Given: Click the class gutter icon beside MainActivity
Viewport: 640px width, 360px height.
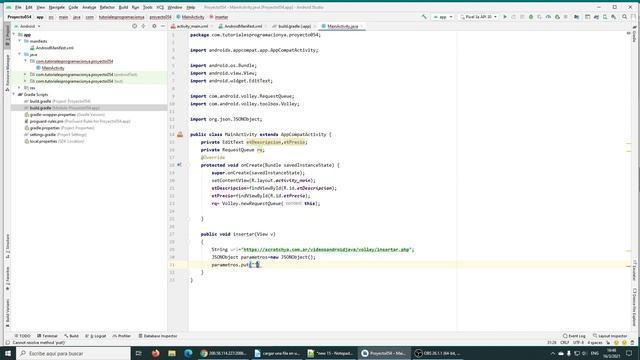Looking at the screenshot, I should click(x=180, y=134).
